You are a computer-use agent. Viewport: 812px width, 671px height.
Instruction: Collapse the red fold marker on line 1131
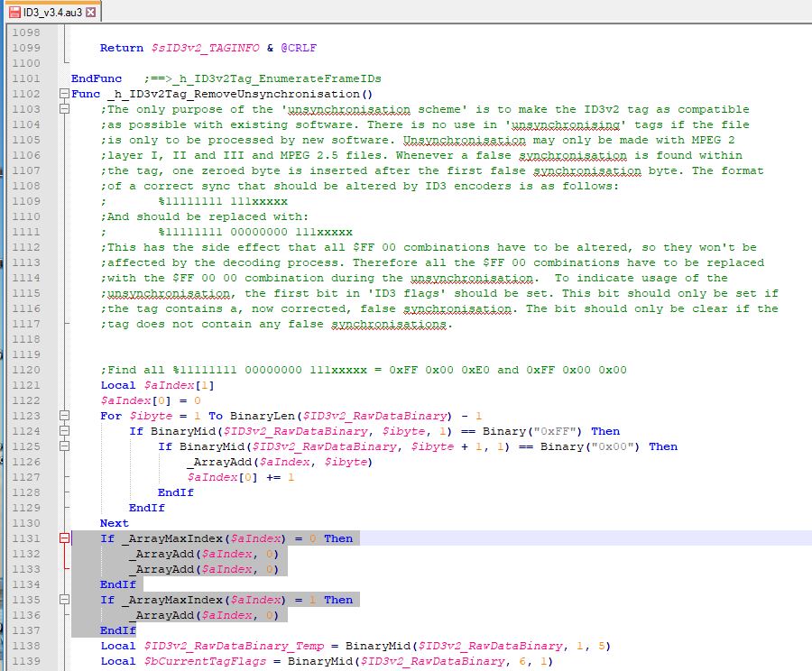click(64, 538)
